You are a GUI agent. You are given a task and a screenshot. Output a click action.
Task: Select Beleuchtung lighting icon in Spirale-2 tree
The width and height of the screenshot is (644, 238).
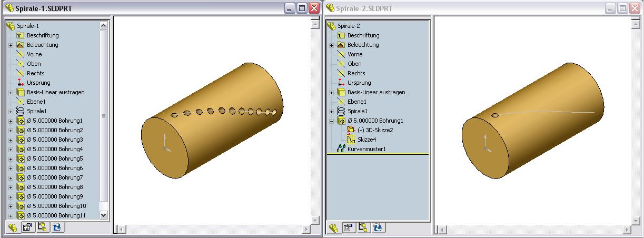click(341, 45)
